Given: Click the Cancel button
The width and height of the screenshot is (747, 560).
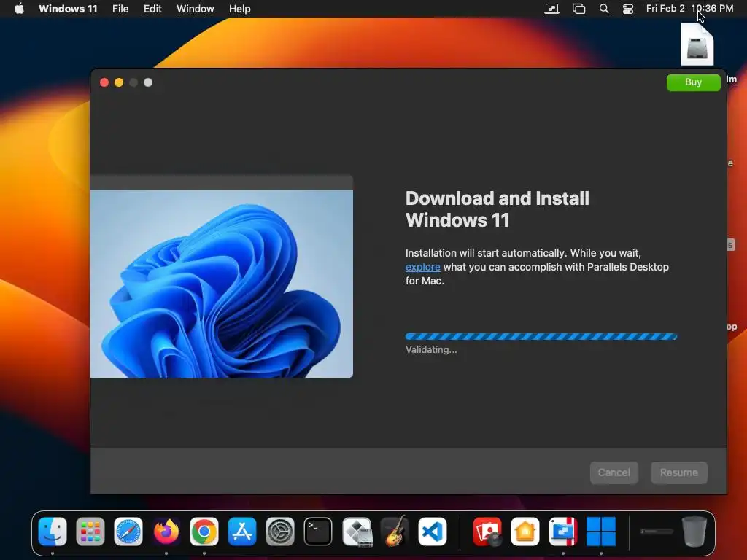Looking at the screenshot, I should [x=614, y=472].
